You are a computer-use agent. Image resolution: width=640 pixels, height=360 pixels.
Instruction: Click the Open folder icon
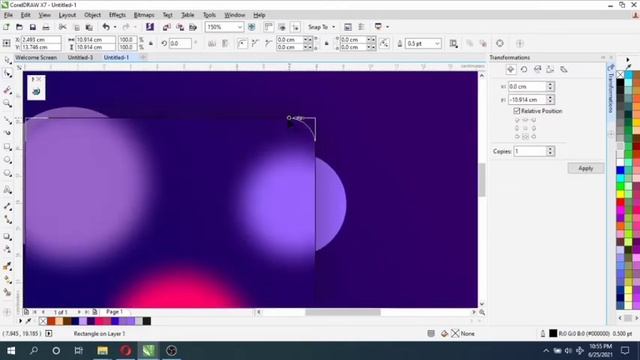(x=19, y=27)
